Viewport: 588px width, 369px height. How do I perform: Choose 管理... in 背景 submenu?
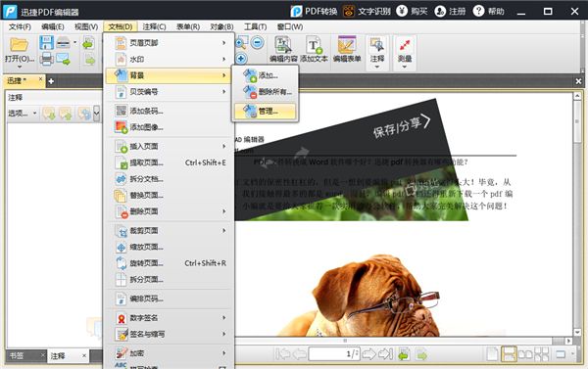tap(266, 111)
